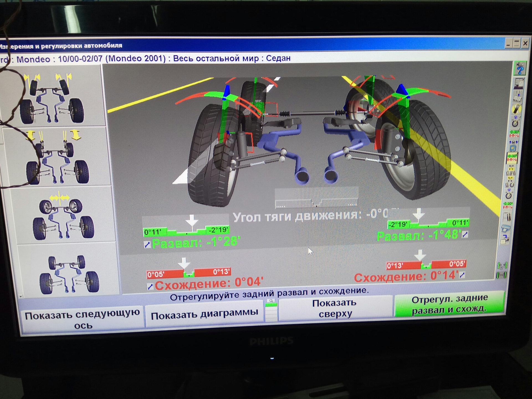Click the left Развал: -1°28' reading
The image size is (532, 399).
coord(196,242)
